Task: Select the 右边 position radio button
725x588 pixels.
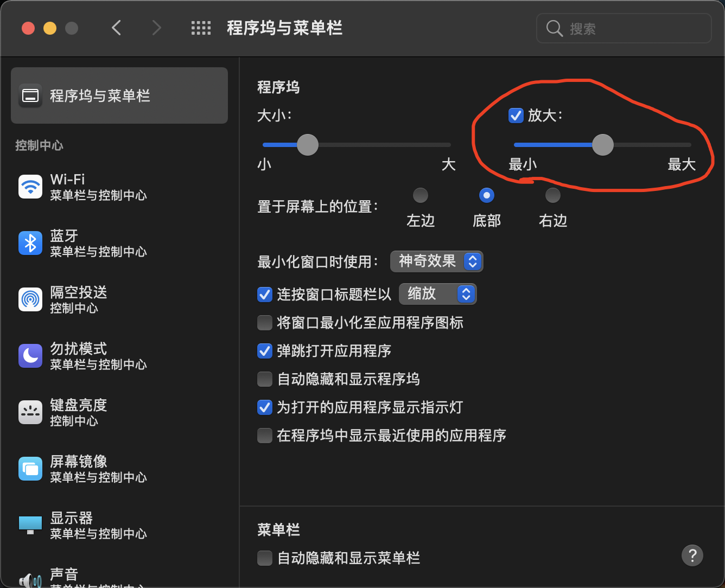Action: (552, 195)
